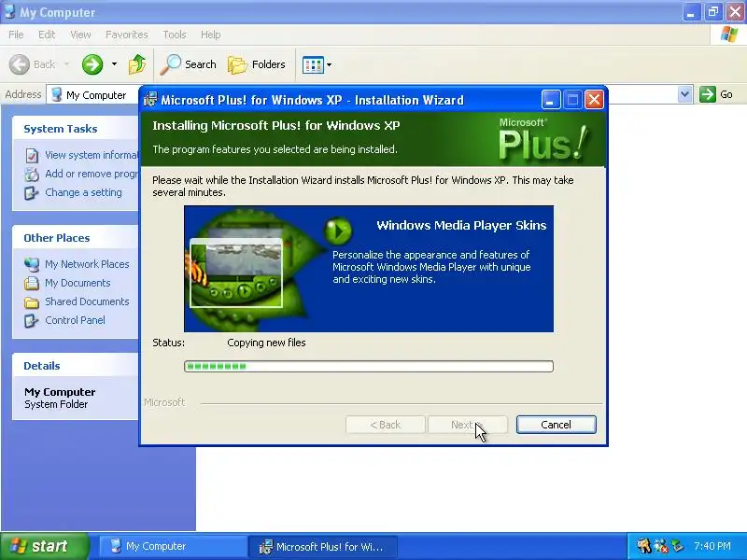Click the Windows Media Player Skins preview image
Viewport: 747px width, 560px height.
pyautogui.click(x=236, y=273)
